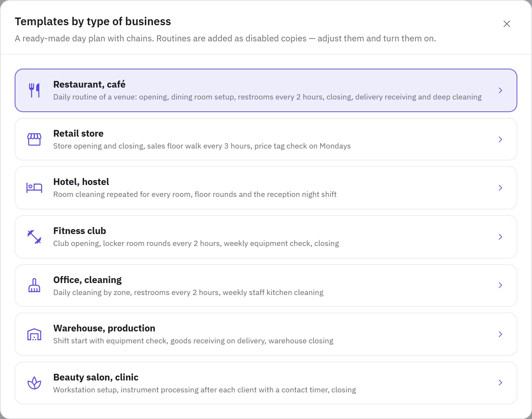Select the Restaurant, café title
The height and width of the screenshot is (419, 532).
(x=89, y=84)
